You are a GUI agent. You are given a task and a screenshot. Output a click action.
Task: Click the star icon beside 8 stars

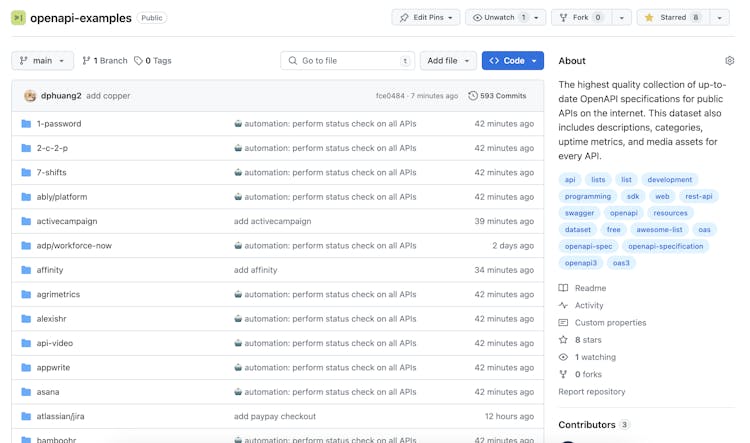(563, 340)
